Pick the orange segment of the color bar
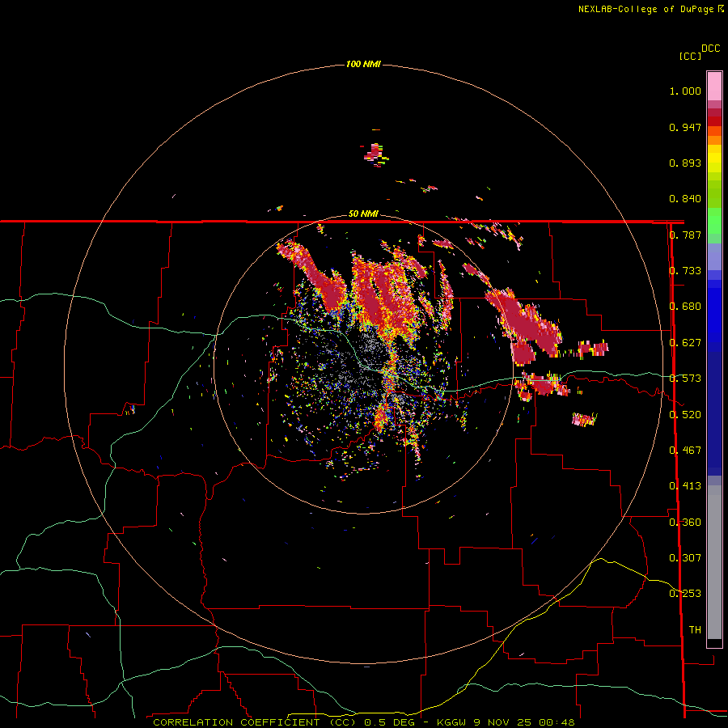Viewport: 728px width, 728px height. point(714,140)
